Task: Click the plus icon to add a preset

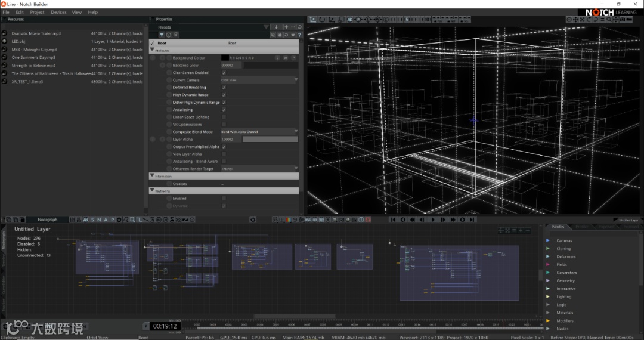Action: tap(286, 27)
